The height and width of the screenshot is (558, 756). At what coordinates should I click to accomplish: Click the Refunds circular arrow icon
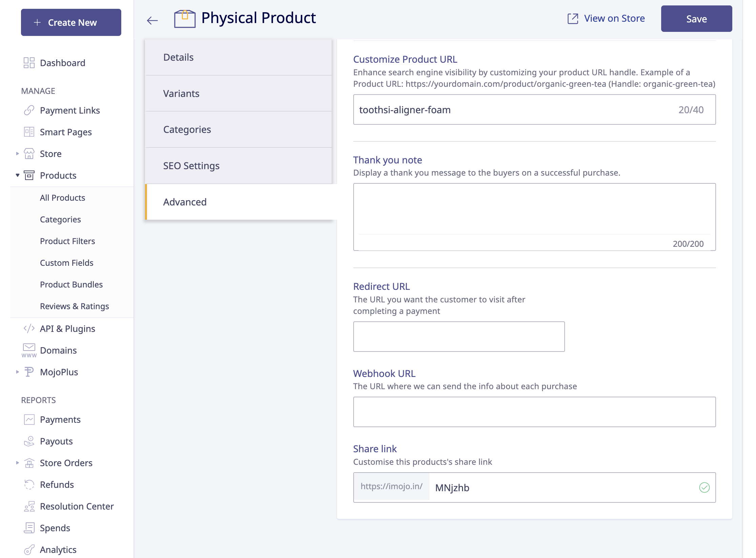coord(29,484)
